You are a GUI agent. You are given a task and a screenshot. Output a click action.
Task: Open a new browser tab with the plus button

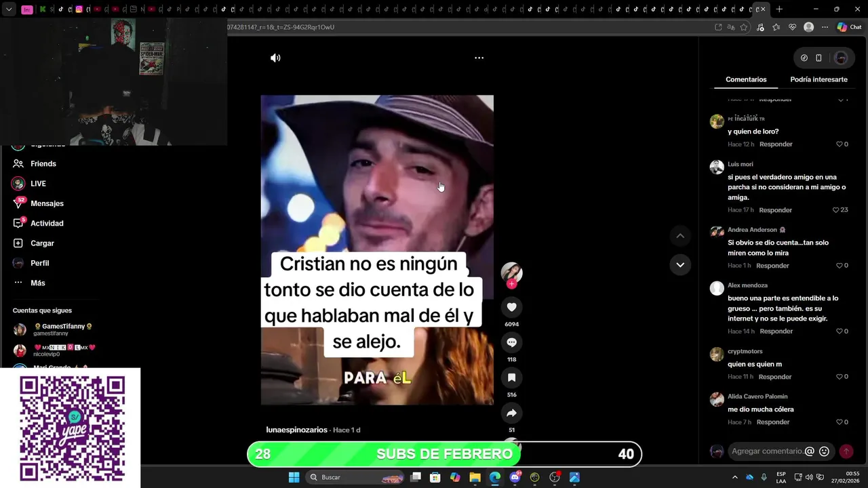779,9
